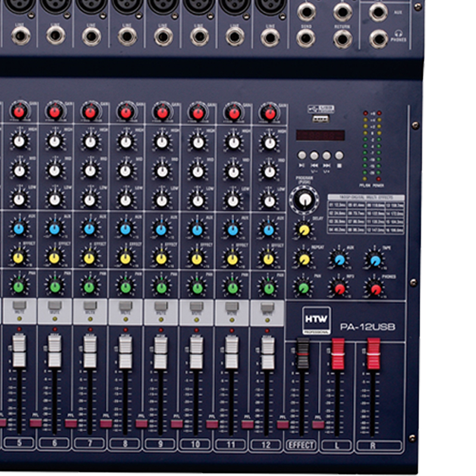
Task: Select channel 9 HIGH EQ knob
Action: (x=162, y=142)
